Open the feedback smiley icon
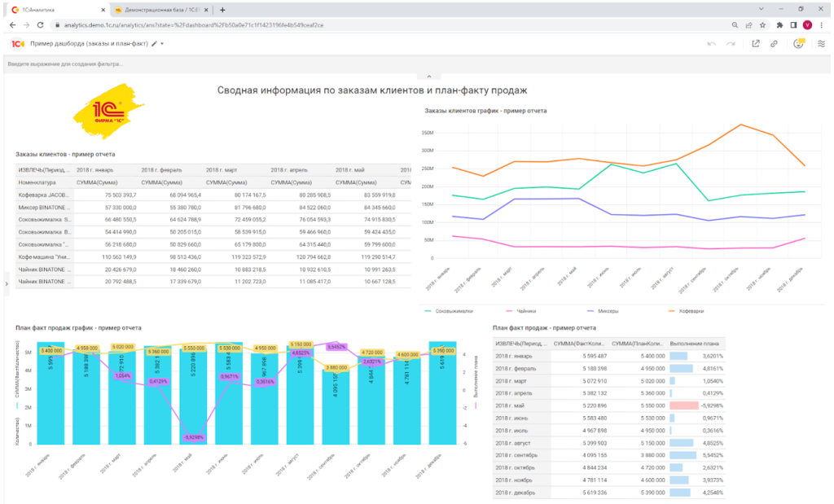The width and height of the screenshot is (834, 504). [798, 44]
